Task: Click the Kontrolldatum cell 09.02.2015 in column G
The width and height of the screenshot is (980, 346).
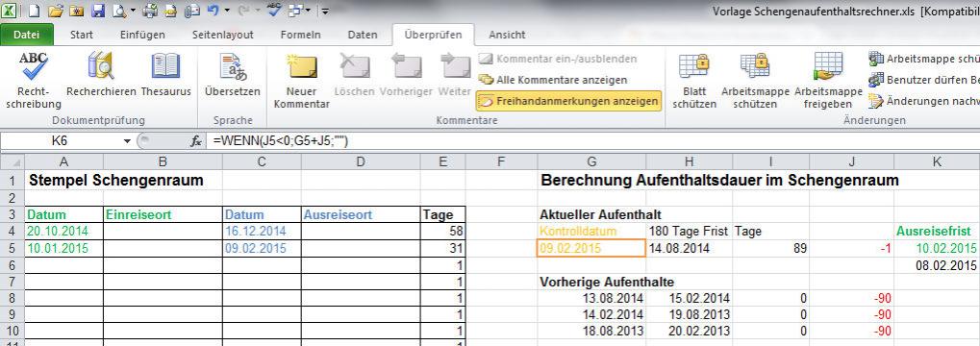Action: click(x=591, y=248)
